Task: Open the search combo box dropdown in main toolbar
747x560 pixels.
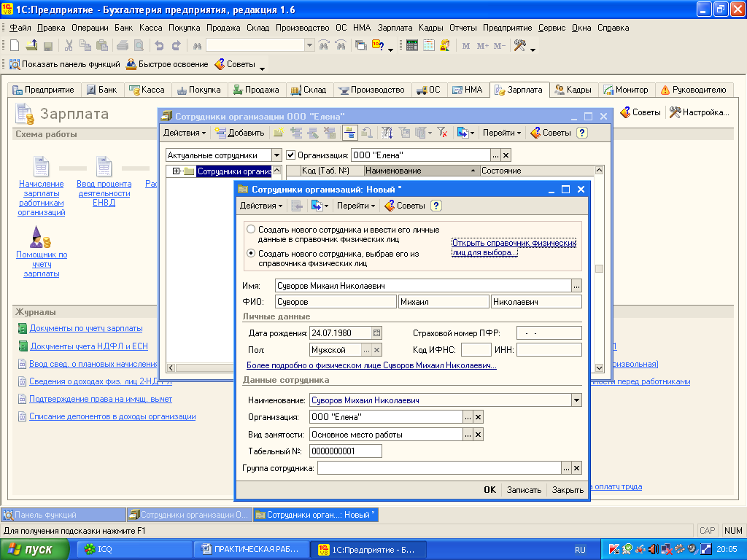Action: point(309,45)
